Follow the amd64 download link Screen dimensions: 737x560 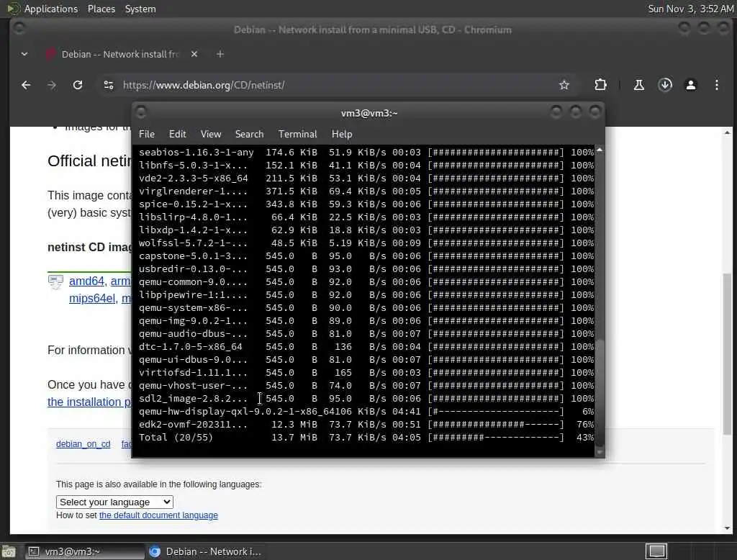point(86,281)
